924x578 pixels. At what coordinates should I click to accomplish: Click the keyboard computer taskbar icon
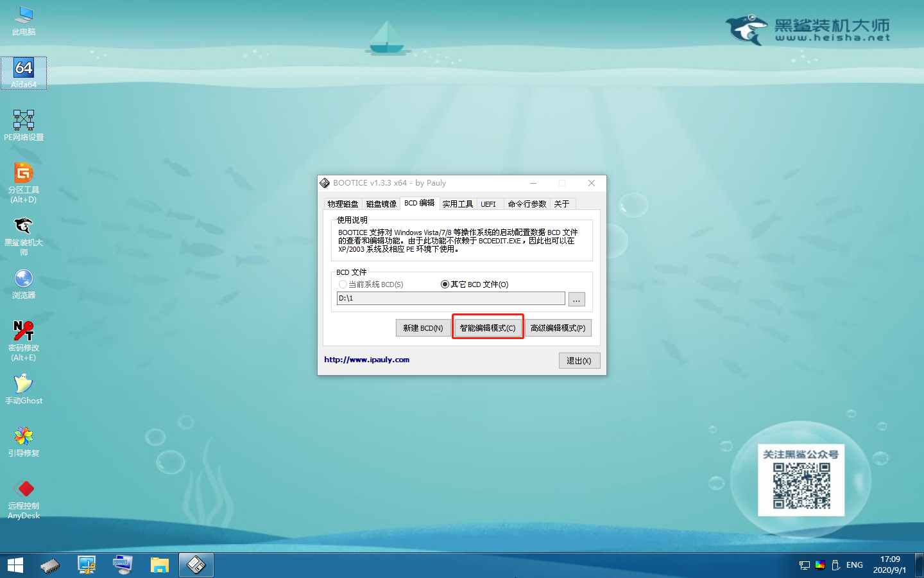pos(123,565)
